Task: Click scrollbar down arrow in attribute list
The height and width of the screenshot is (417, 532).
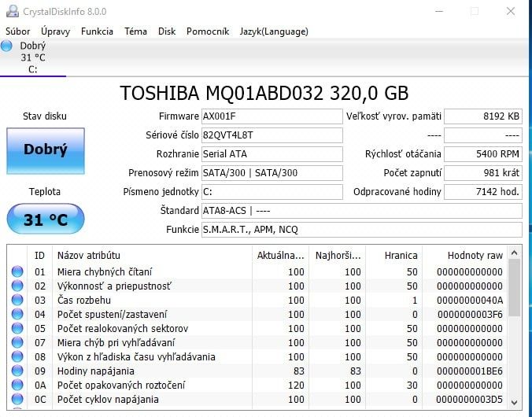Action: (x=515, y=403)
